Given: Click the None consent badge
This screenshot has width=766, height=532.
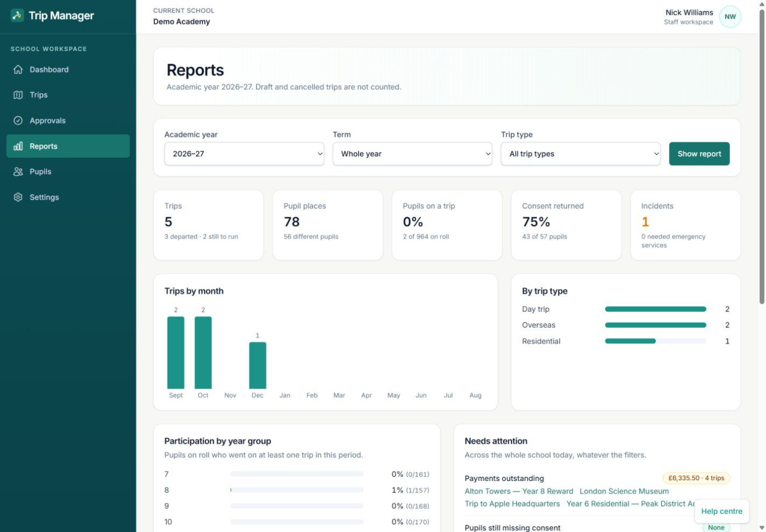Looking at the screenshot, I should point(716,527).
